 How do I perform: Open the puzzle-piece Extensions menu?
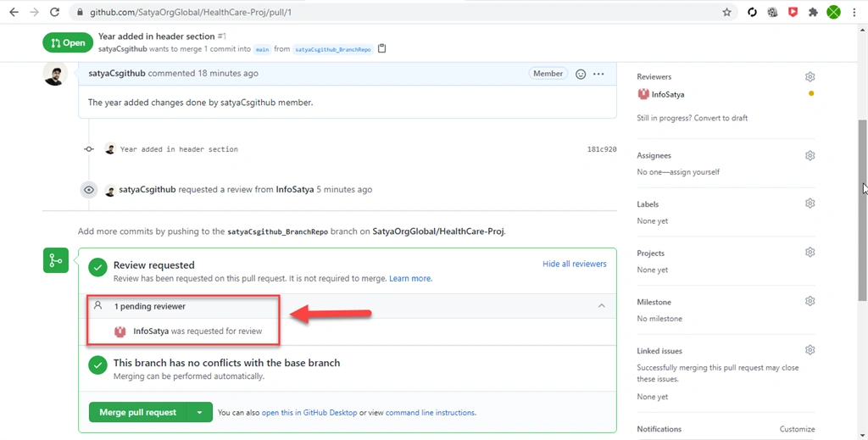click(813, 12)
